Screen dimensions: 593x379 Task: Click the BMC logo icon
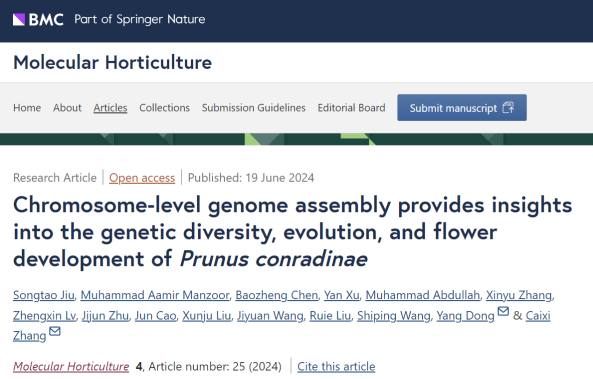pos(19,19)
